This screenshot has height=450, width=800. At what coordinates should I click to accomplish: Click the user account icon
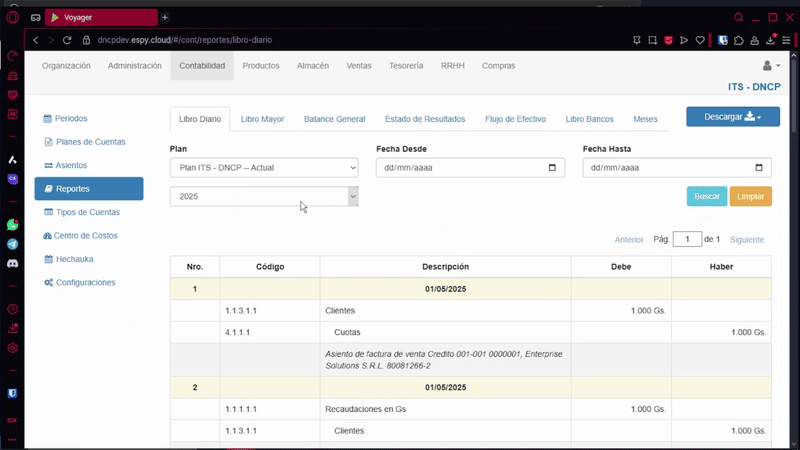[x=769, y=65]
